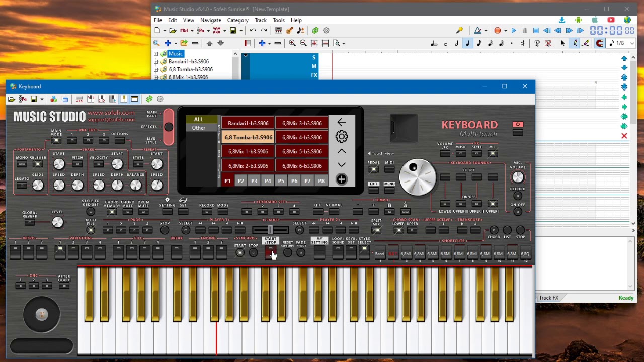644x362 pixels.
Task: Click the guitar icon in main toolbar
Action: pos(289,31)
